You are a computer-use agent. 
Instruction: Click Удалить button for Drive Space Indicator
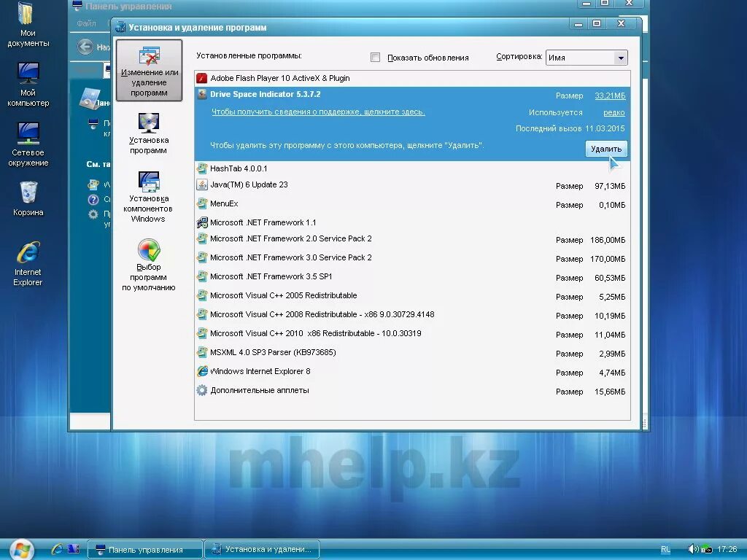pos(606,149)
